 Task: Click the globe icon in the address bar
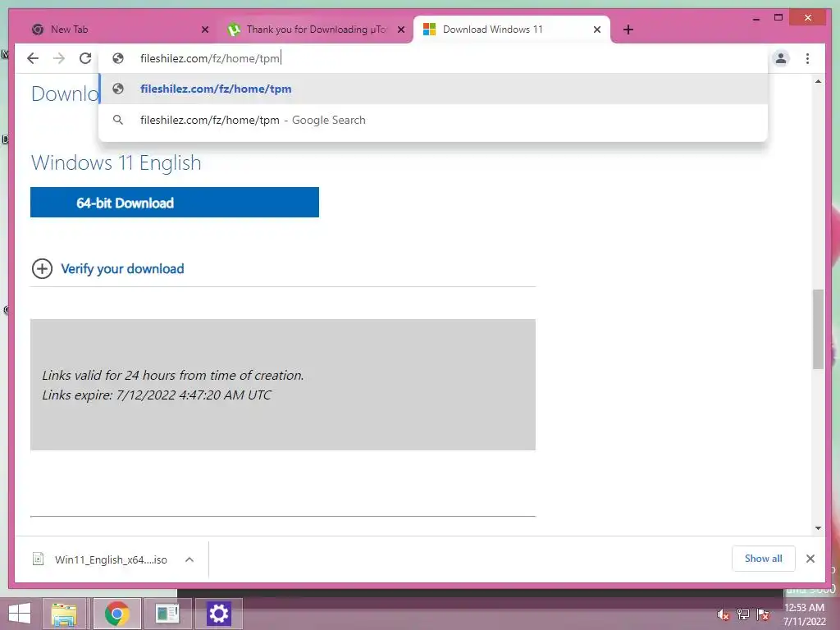118,58
